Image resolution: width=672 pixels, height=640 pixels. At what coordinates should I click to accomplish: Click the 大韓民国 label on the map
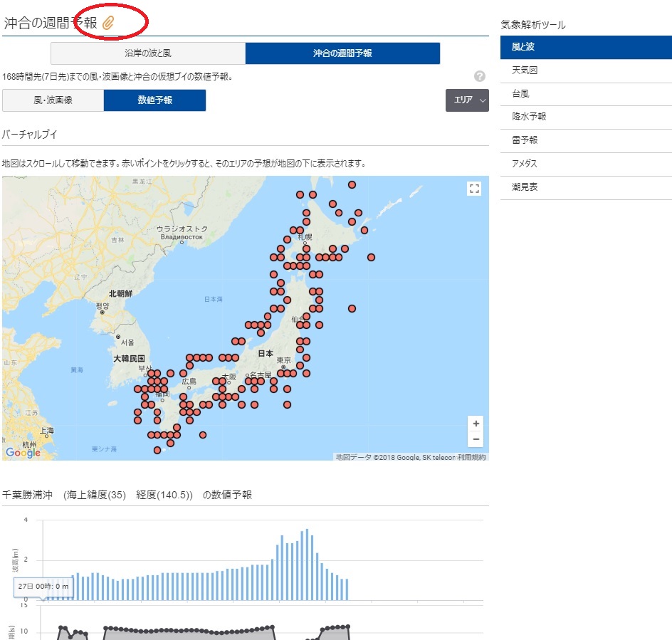click(x=129, y=358)
